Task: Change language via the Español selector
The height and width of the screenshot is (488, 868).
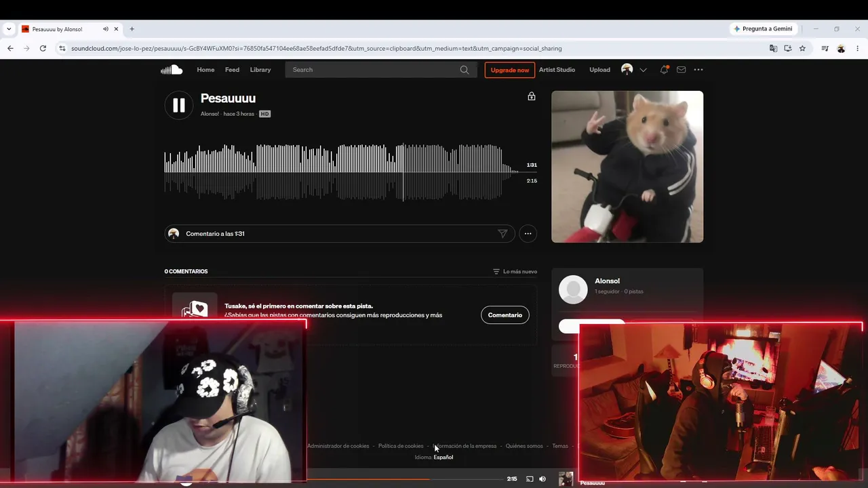Action: pos(443,457)
